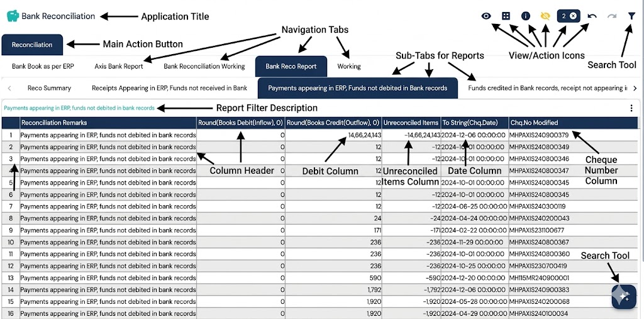Viewport: 644px width, 319px height.
Task: Click the Bank Reconciliation piggy bank logo
Action: 13,16
